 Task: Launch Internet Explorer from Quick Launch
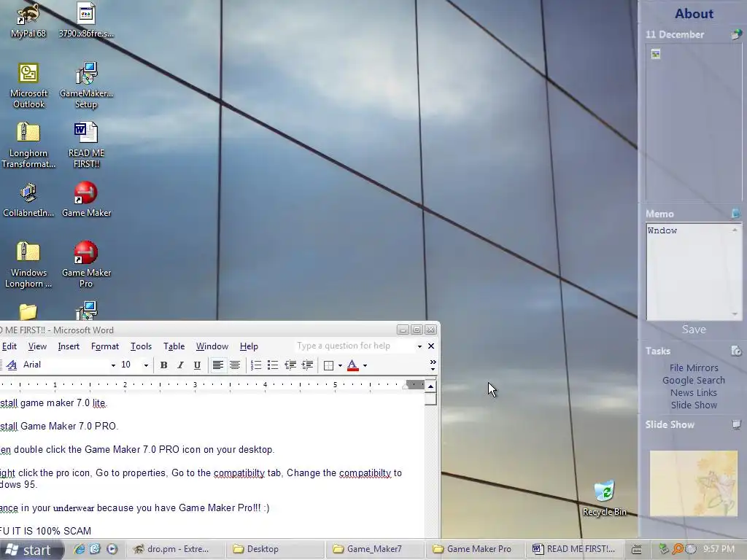click(x=79, y=549)
